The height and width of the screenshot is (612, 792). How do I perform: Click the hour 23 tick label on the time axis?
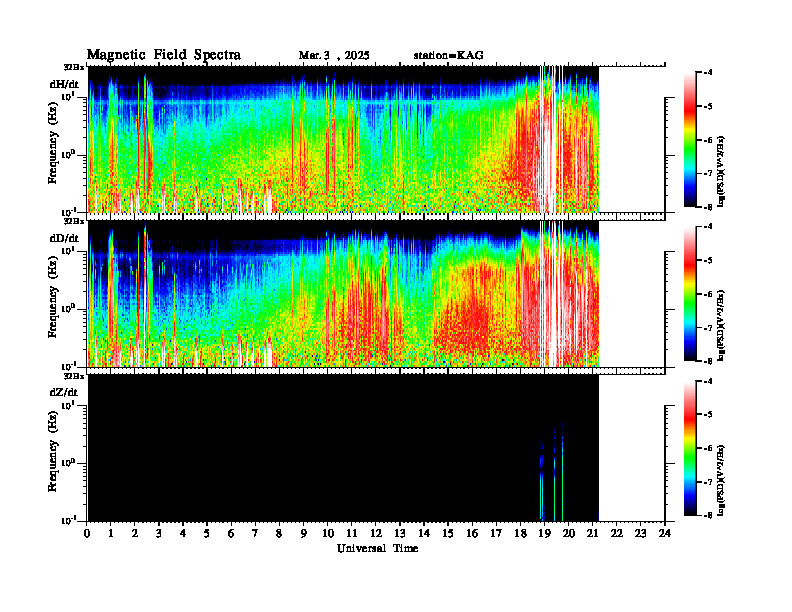pyautogui.click(x=641, y=533)
